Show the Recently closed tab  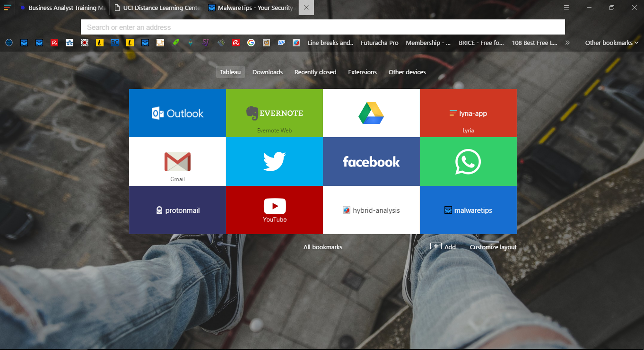315,72
